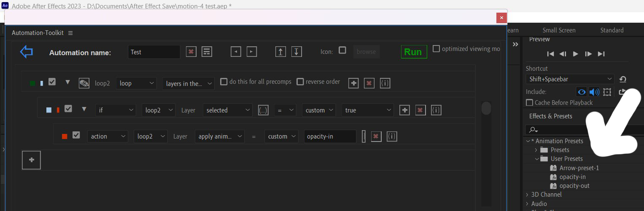Open the Shift+Spacebar shortcut dropdown
The height and width of the screenshot is (211, 644).
570,79
